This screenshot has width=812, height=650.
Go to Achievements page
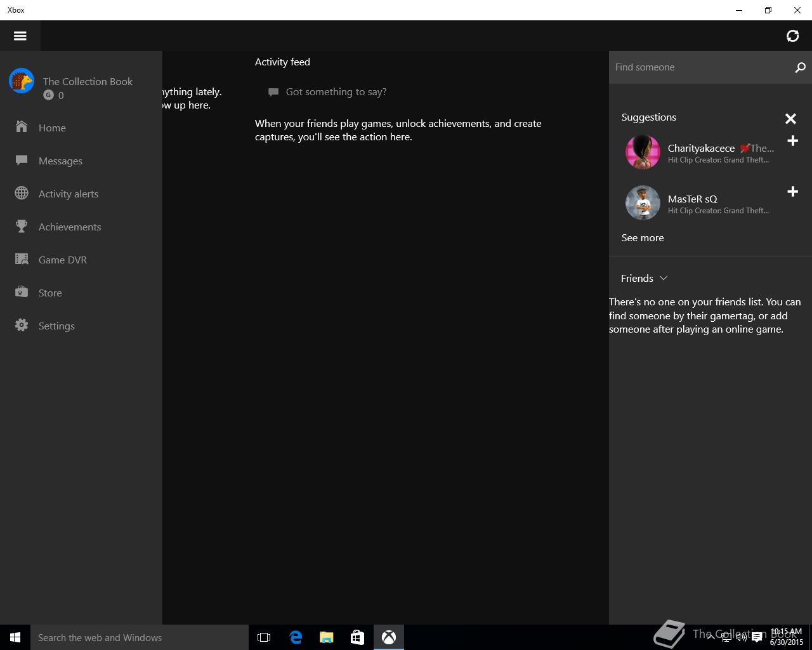click(81, 227)
